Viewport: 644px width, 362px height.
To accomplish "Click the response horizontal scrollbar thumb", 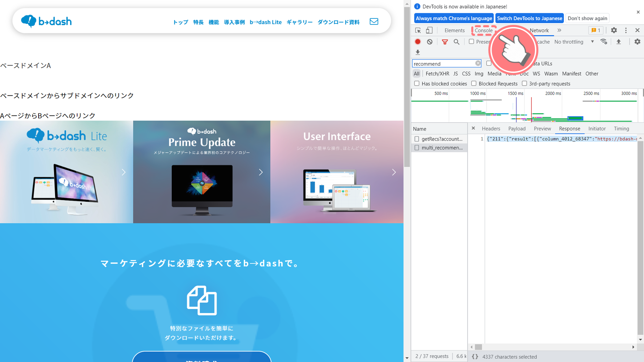I will pyautogui.click(x=479, y=347).
